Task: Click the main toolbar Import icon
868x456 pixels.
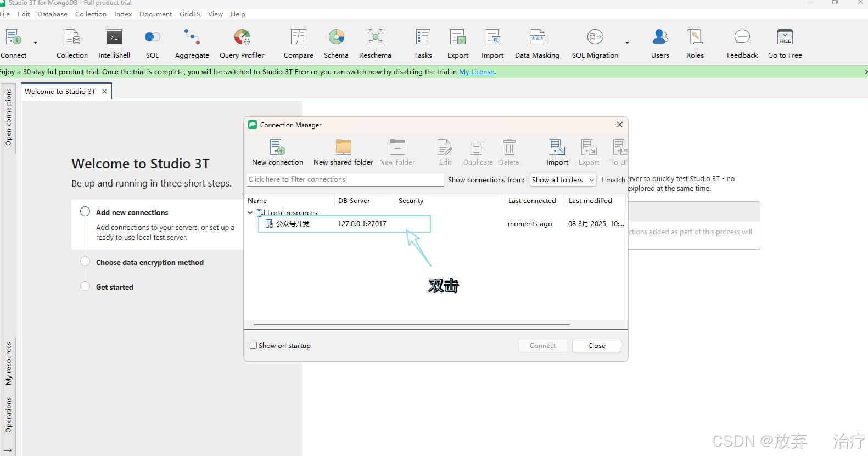Action: [x=492, y=38]
